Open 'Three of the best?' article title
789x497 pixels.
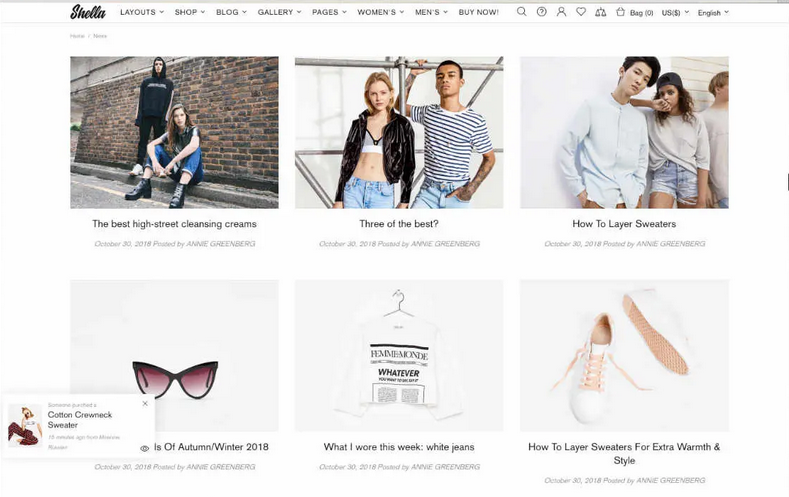(x=399, y=224)
